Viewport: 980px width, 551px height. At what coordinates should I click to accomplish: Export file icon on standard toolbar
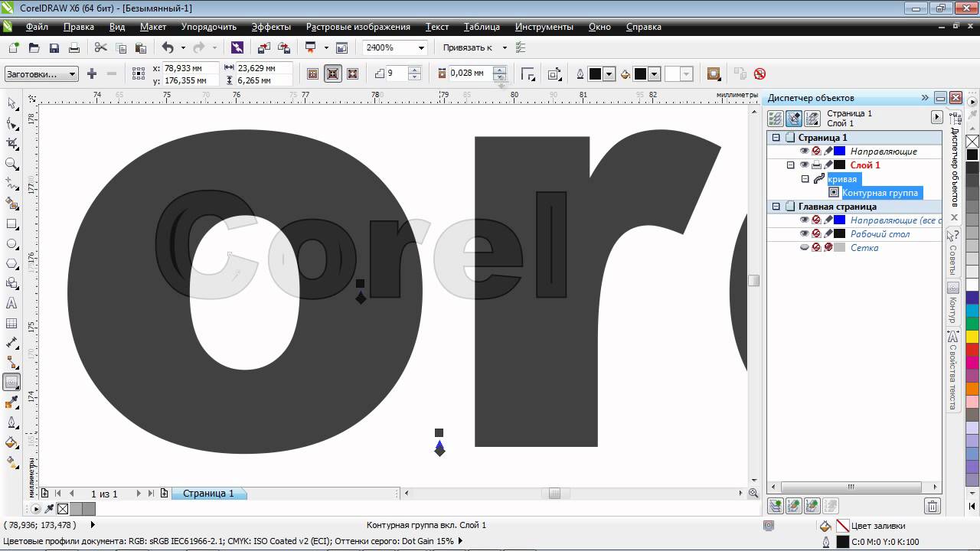click(284, 47)
